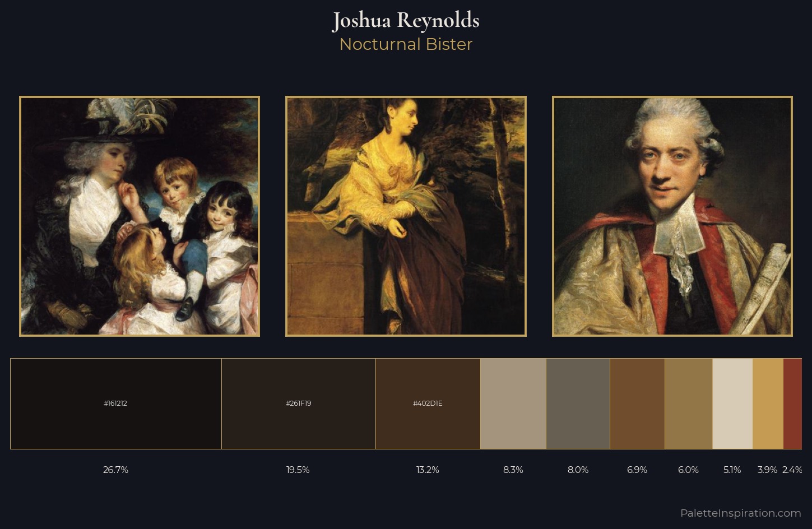The image size is (812, 529).
Task: Click the 8.3% percentage label
Action: 513,470
